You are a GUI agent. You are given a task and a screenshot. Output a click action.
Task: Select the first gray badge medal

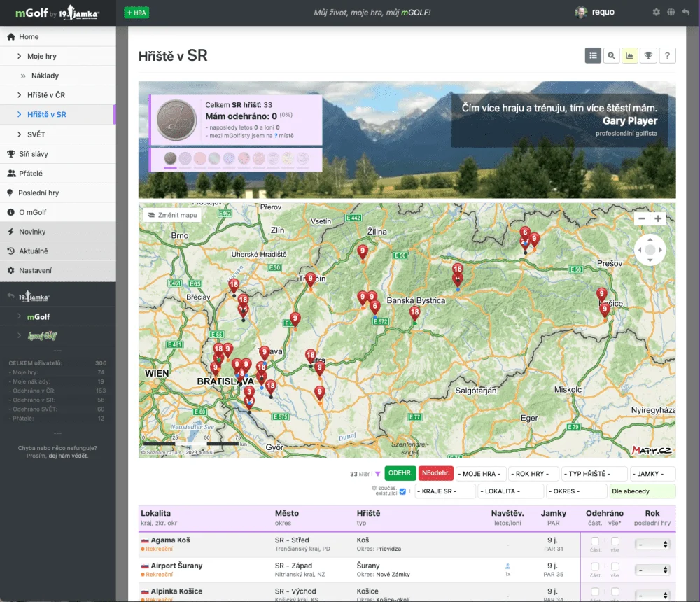[x=170, y=158]
